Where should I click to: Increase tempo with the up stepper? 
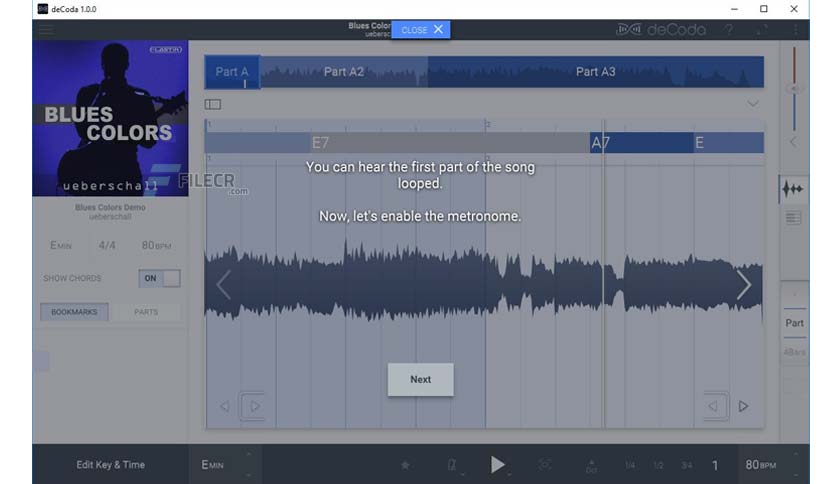click(x=795, y=455)
